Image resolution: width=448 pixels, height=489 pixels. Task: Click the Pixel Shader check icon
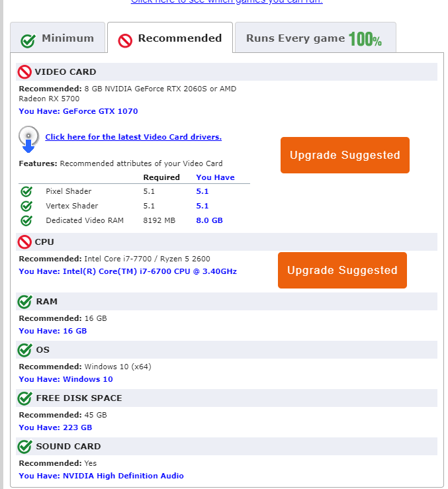click(x=26, y=191)
